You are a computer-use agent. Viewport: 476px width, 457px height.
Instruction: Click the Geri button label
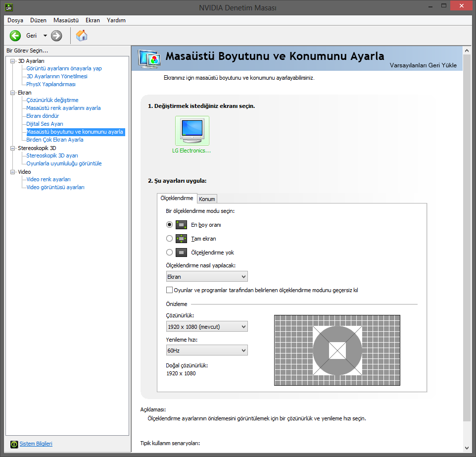click(x=31, y=36)
